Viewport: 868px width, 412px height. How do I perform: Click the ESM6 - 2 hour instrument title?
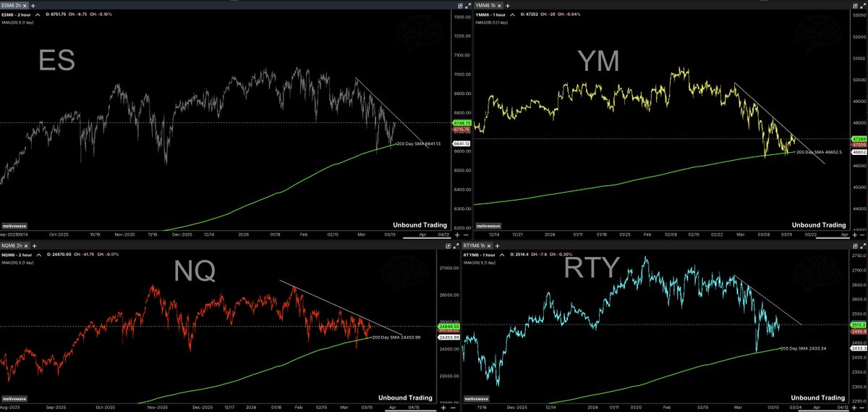click(16, 14)
